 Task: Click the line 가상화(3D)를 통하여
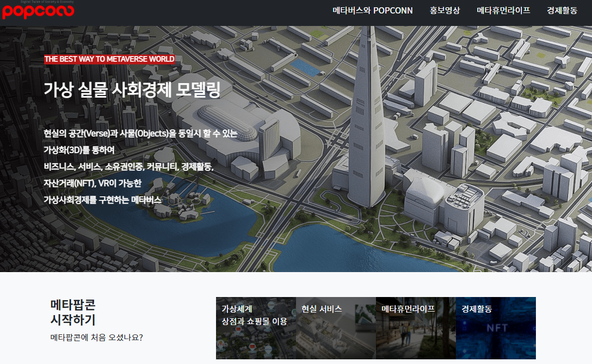(79, 150)
